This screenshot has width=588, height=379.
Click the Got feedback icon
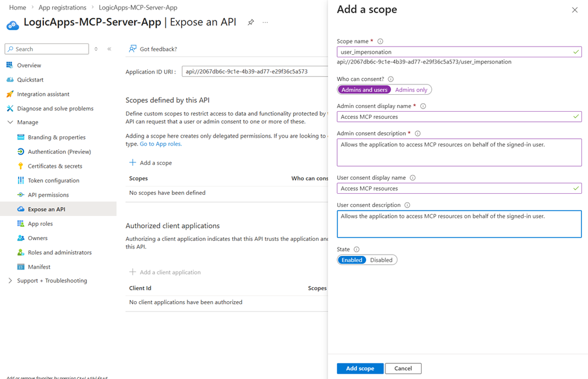[133, 49]
